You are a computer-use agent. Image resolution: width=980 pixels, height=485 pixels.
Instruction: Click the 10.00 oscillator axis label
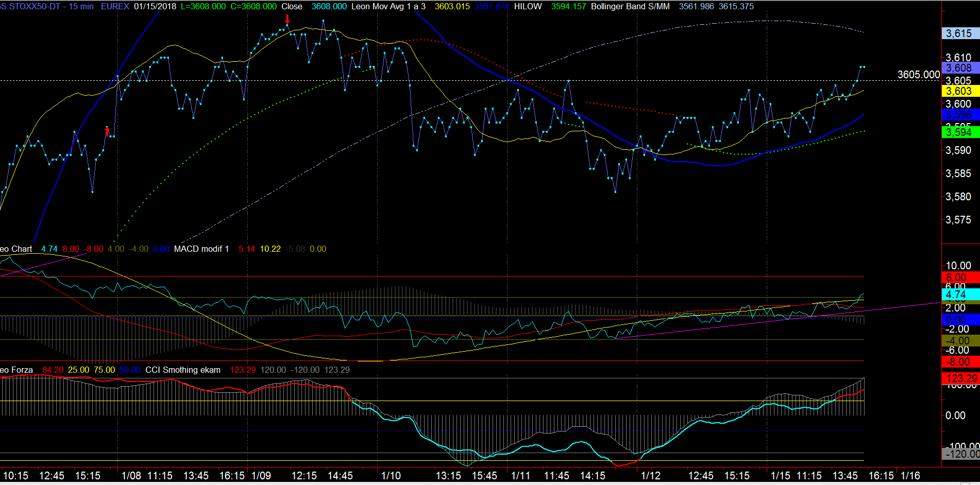click(x=958, y=266)
